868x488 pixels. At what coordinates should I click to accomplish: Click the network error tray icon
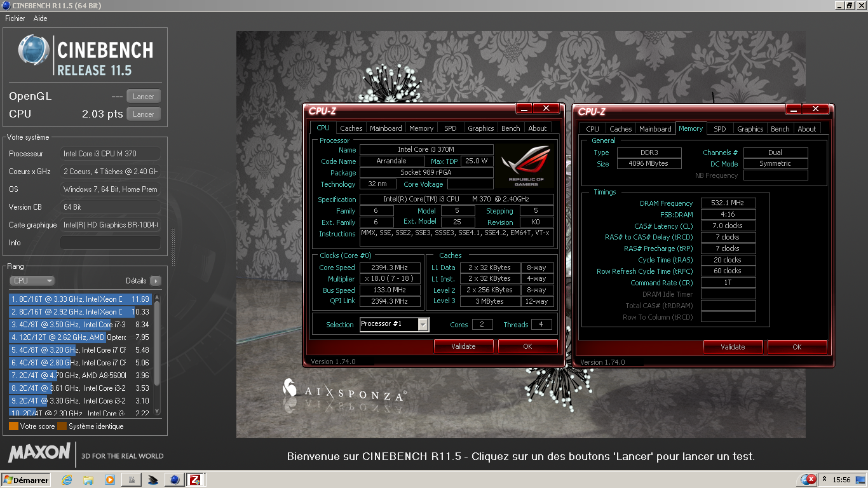point(808,479)
